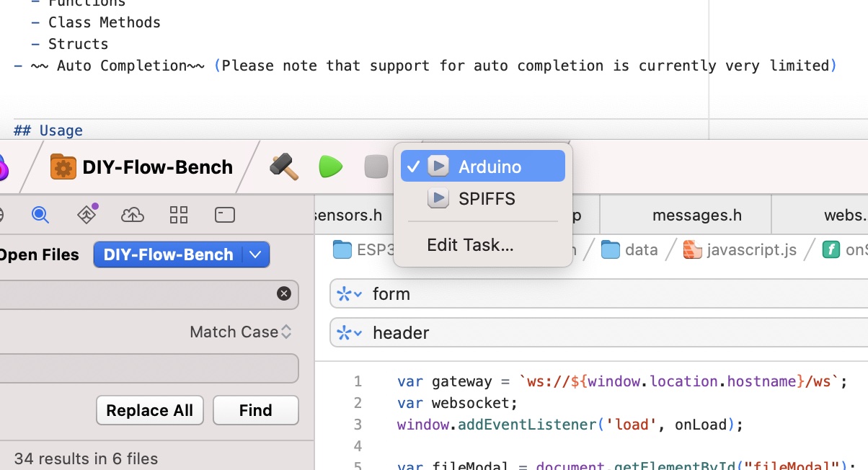Click the data folder icon in path bar
The width and height of the screenshot is (868, 470).
[x=611, y=249]
